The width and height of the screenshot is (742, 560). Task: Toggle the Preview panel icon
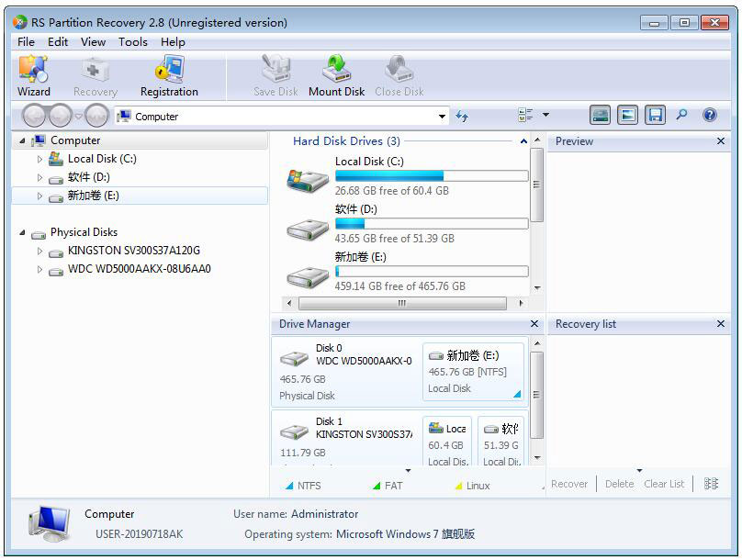click(x=627, y=115)
